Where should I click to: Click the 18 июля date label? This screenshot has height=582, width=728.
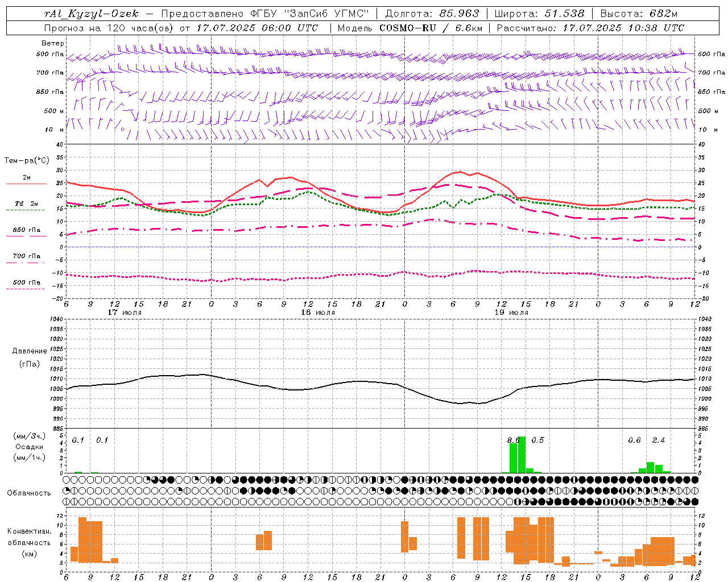(318, 313)
